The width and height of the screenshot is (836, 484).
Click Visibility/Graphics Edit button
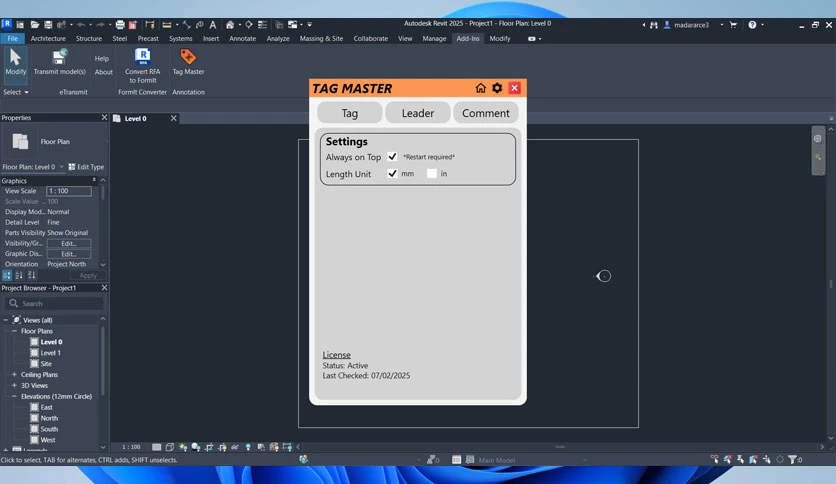pos(69,244)
